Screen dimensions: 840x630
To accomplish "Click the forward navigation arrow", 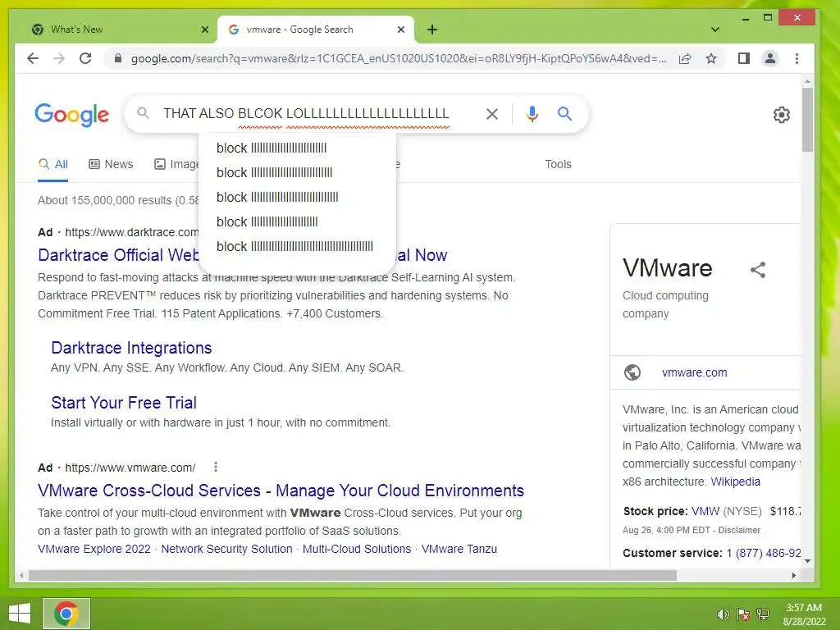I will (59, 58).
